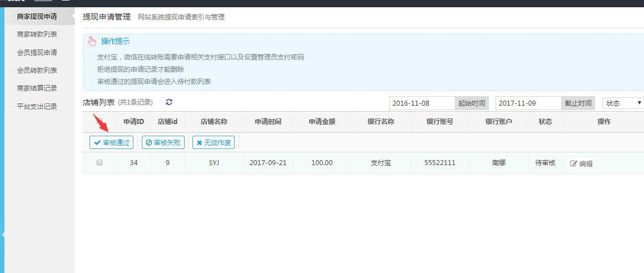This screenshot has height=273, width=644.
Task: Tick the checkbox for application ID 34
Action: [x=100, y=163]
